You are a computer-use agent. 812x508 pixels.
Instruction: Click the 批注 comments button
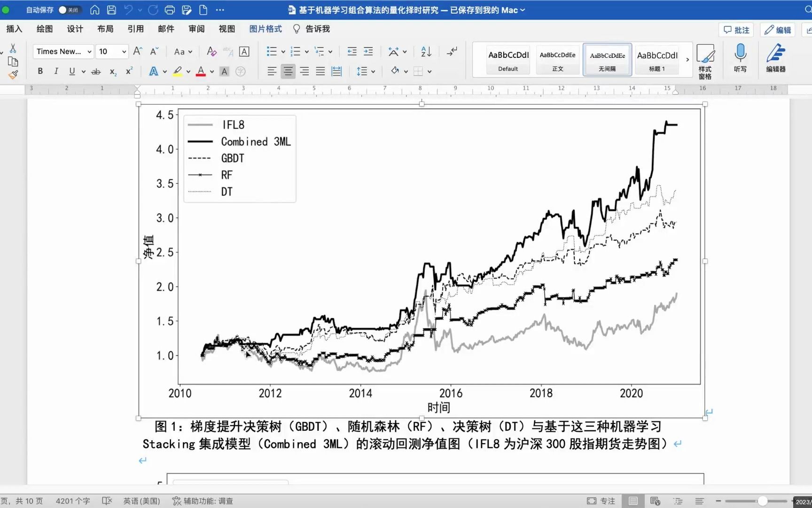tap(736, 30)
